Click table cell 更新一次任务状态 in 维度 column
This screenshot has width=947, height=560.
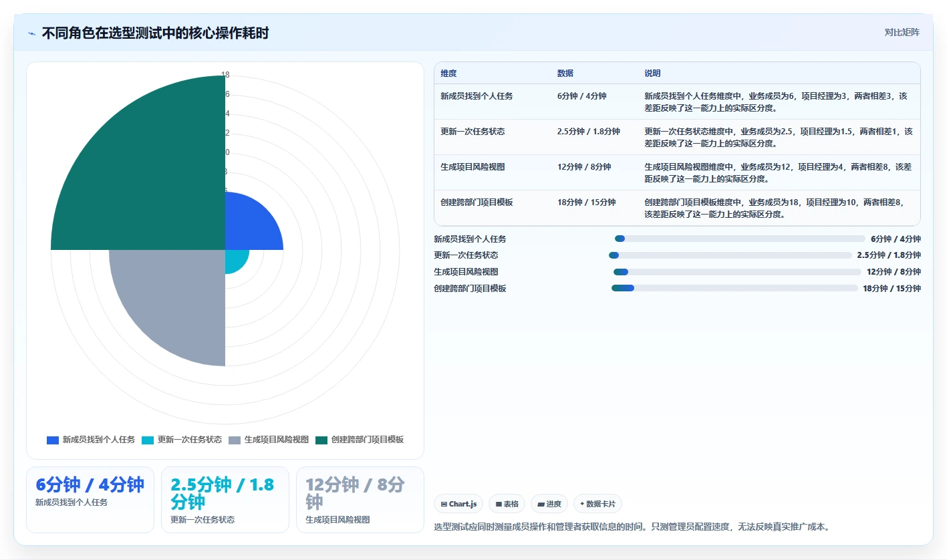[x=472, y=132]
